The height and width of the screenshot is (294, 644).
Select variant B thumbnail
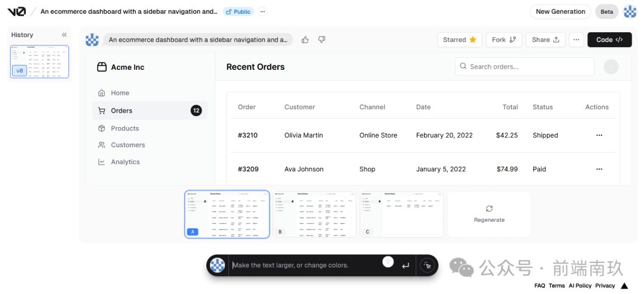pyautogui.click(x=315, y=214)
